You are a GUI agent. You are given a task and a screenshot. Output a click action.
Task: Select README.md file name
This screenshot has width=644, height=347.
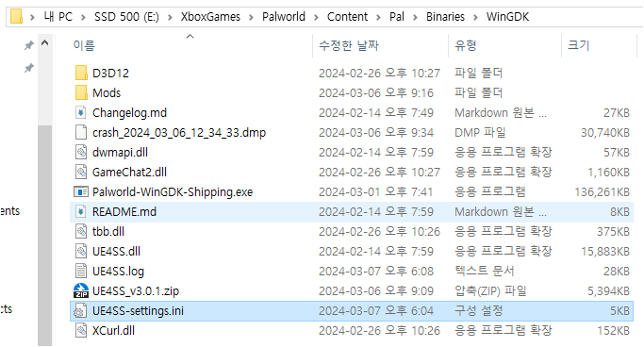click(124, 212)
